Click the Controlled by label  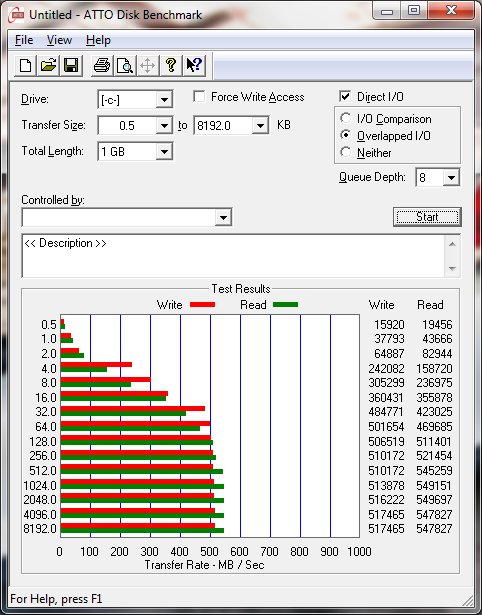pyautogui.click(x=53, y=200)
